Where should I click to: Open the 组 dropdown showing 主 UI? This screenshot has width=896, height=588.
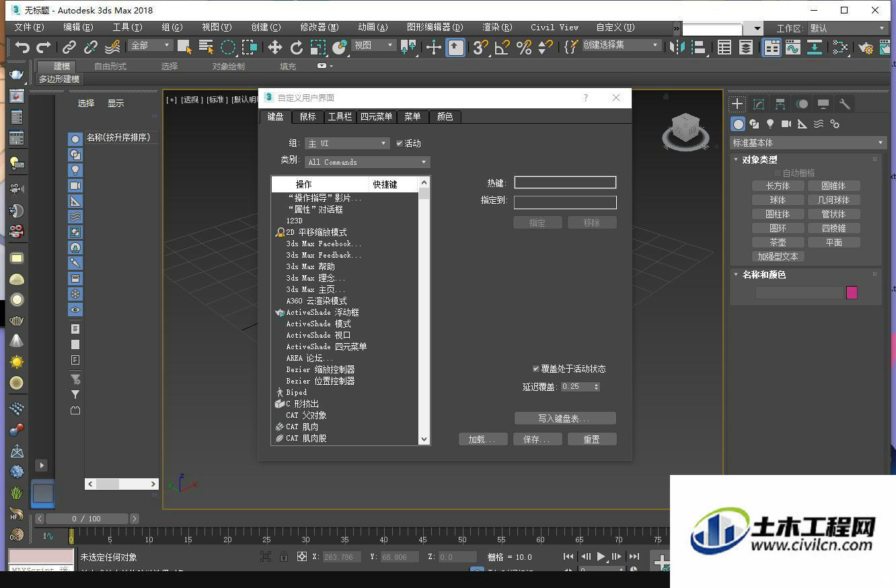pos(347,143)
